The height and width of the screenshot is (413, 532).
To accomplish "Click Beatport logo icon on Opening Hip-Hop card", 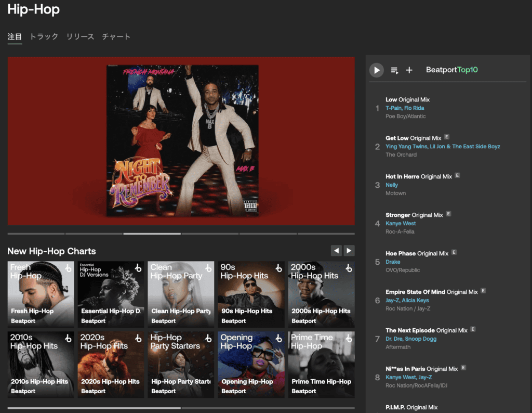I will pyautogui.click(x=278, y=338).
